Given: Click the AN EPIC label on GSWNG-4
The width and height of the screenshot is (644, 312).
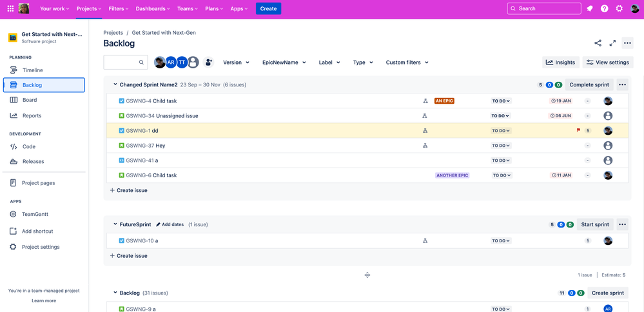Looking at the screenshot, I should click(x=444, y=101).
